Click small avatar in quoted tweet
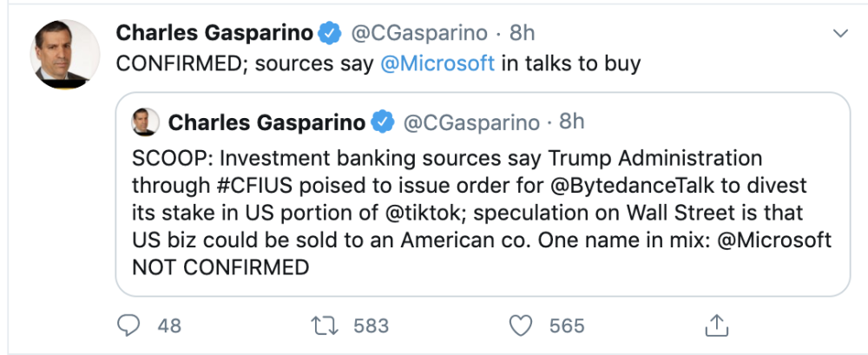The image size is (868, 355). tap(146, 122)
